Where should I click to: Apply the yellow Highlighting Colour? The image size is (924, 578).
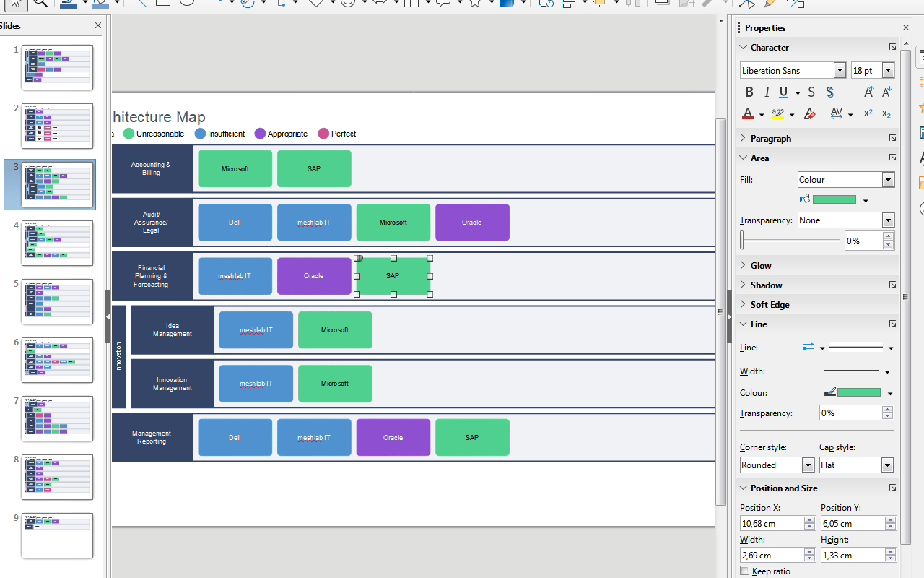777,114
